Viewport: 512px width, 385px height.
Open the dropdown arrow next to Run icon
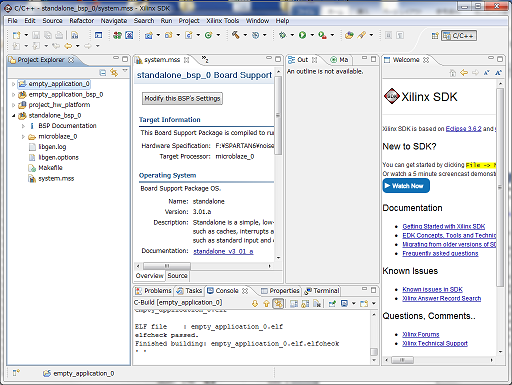312,35
